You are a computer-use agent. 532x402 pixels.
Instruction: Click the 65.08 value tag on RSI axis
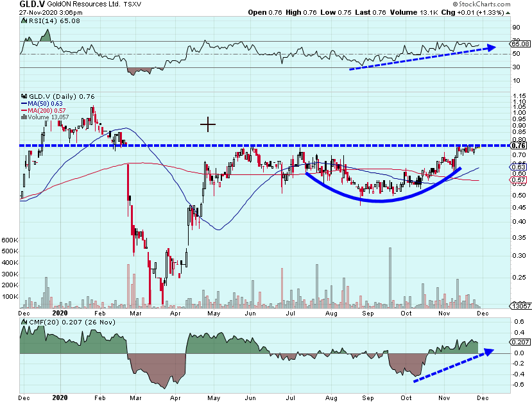click(520, 44)
